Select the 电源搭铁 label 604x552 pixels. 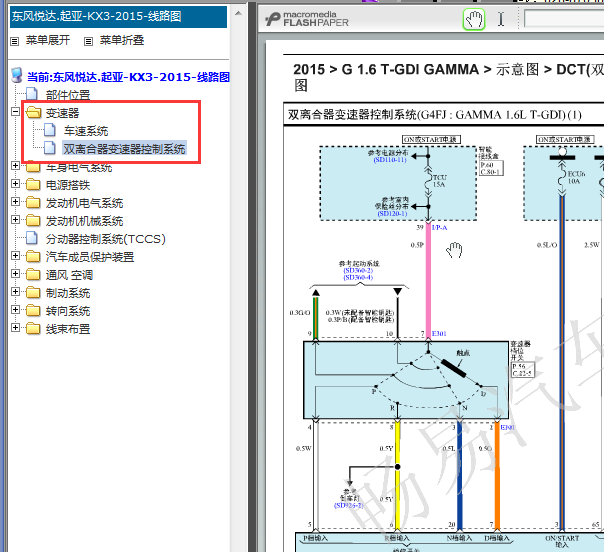pos(68,185)
